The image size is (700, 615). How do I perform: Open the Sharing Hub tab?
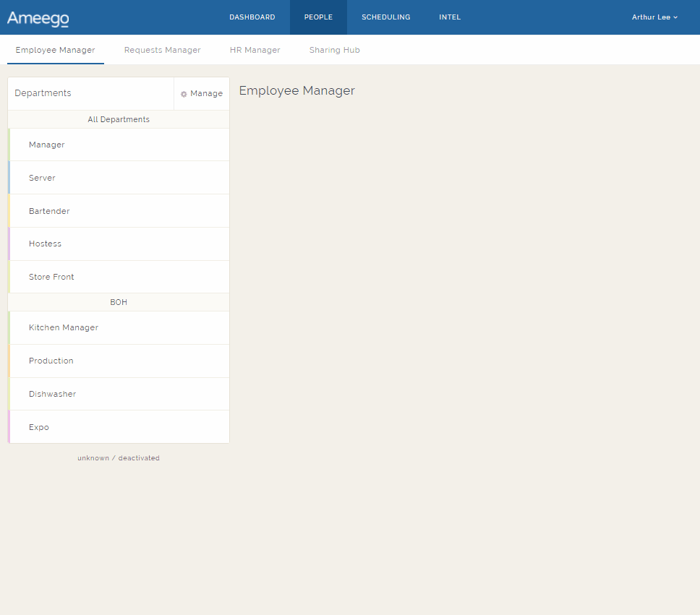tap(334, 50)
